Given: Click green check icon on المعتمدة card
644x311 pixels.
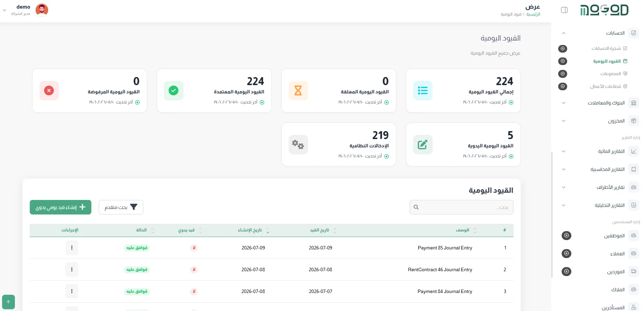Looking at the screenshot, I should point(174,91).
